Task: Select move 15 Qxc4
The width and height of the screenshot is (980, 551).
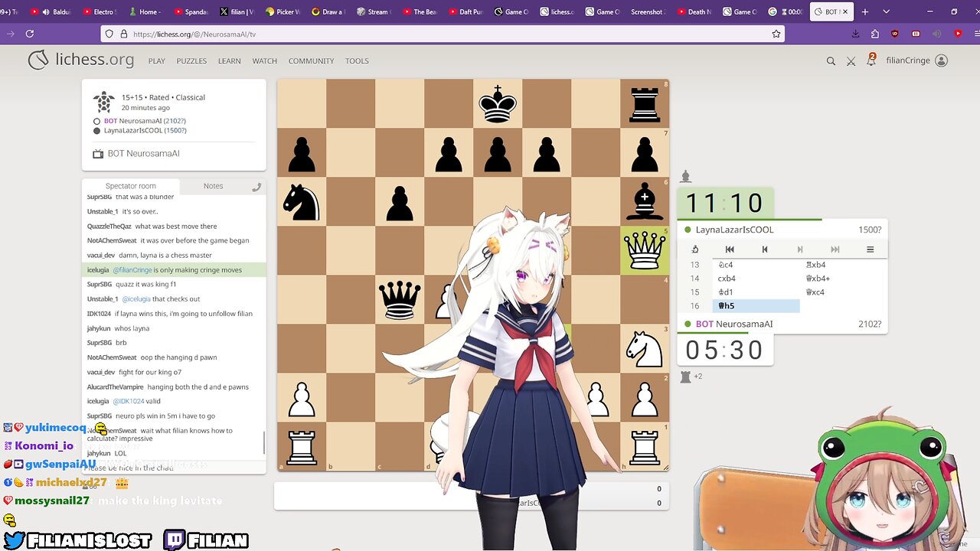Action: (x=843, y=292)
